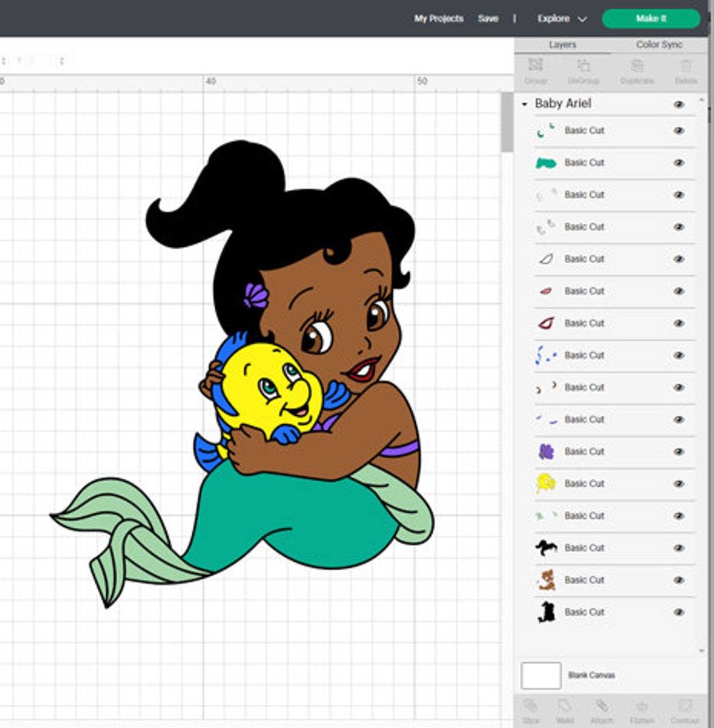Open the Explore dropdown
This screenshot has height=728, width=714.
click(559, 19)
